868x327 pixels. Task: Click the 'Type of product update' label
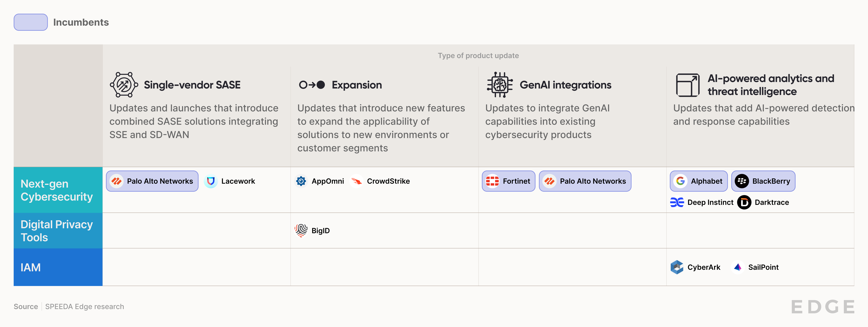[x=478, y=56]
